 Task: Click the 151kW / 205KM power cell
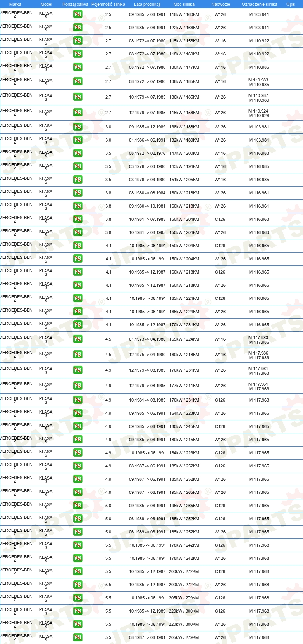coord(184,180)
